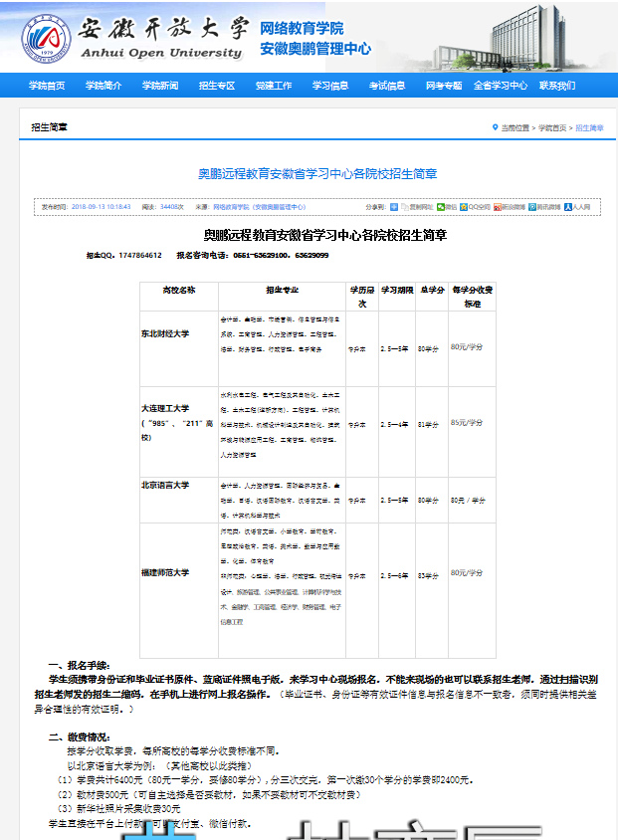618x840 pixels.
Task: Click the publish time 2018-09-13 10:18:43
Action: pos(102,207)
